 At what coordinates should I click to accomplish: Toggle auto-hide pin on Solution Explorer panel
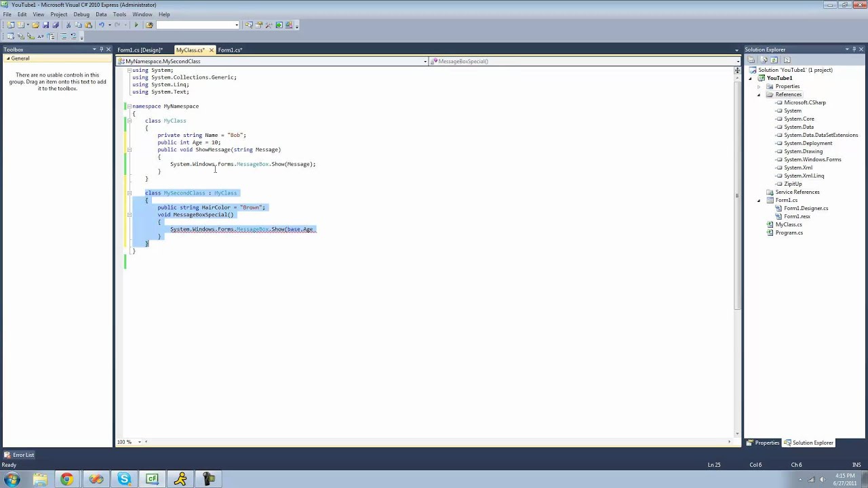pyautogui.click(x=854, y=49)
